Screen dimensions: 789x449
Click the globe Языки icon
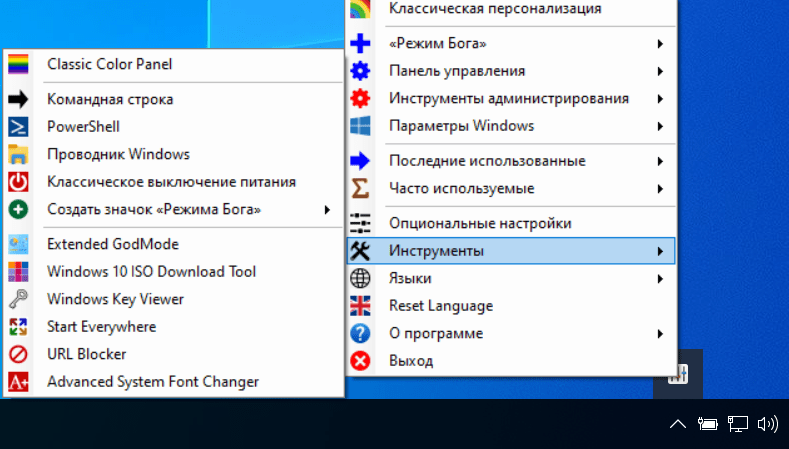(x=360, y=278)
